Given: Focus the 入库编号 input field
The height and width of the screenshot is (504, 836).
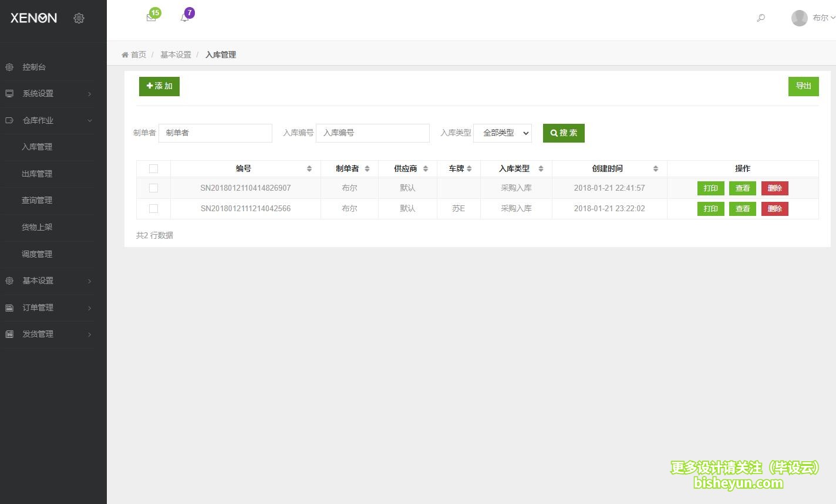Looking at the screenshot, I should (373, 133).
